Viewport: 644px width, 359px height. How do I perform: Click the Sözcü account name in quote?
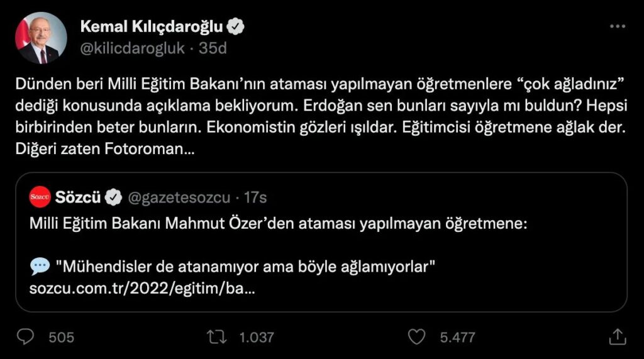[x=78, y=198]
